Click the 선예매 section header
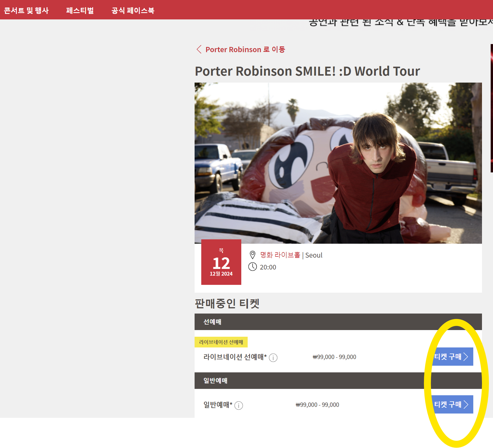493x448 pixels. tap(338, 322)
